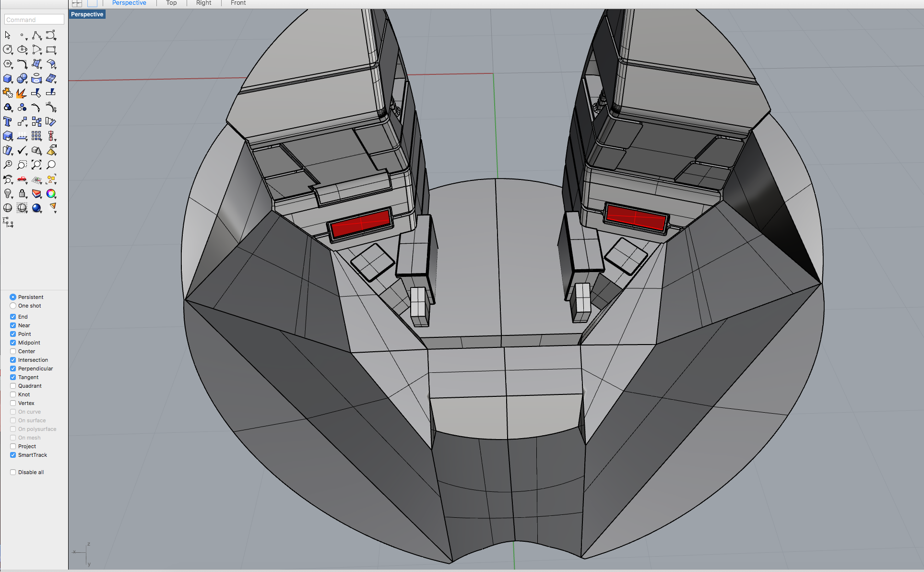Pick the control point Curve tool
This screenshot has height=572, width=924.
pyautogui.click(x=51, y=35)
